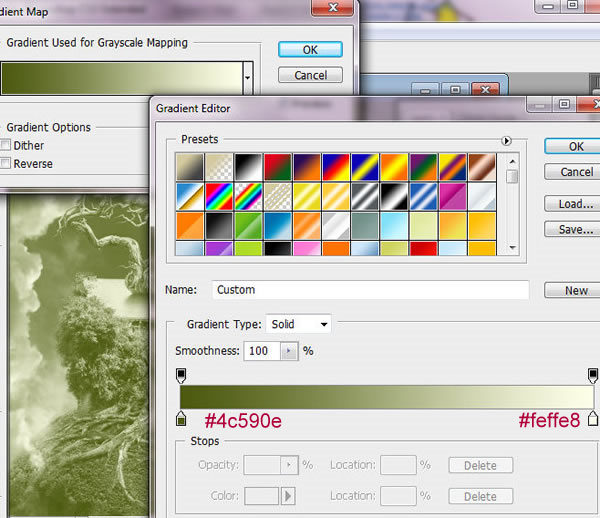Image resolution: width=600 pixels, height=518 pixels.
Task: Enable the Reverse checkbox
Action: pyautogui.click(x=5, y=163)
